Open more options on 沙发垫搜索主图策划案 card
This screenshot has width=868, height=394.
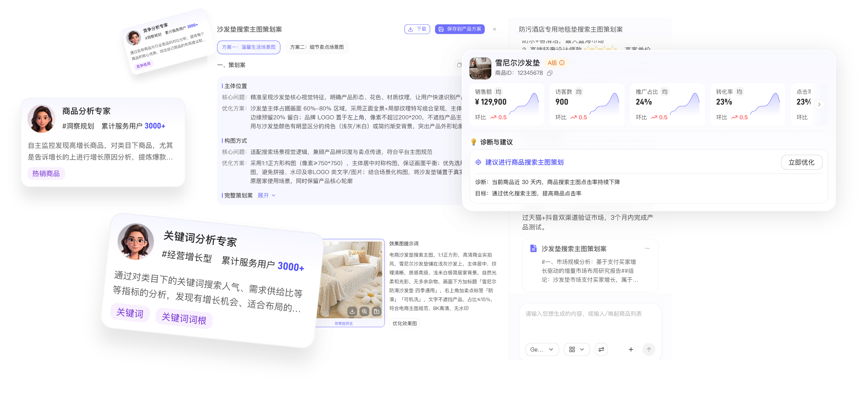647,248
